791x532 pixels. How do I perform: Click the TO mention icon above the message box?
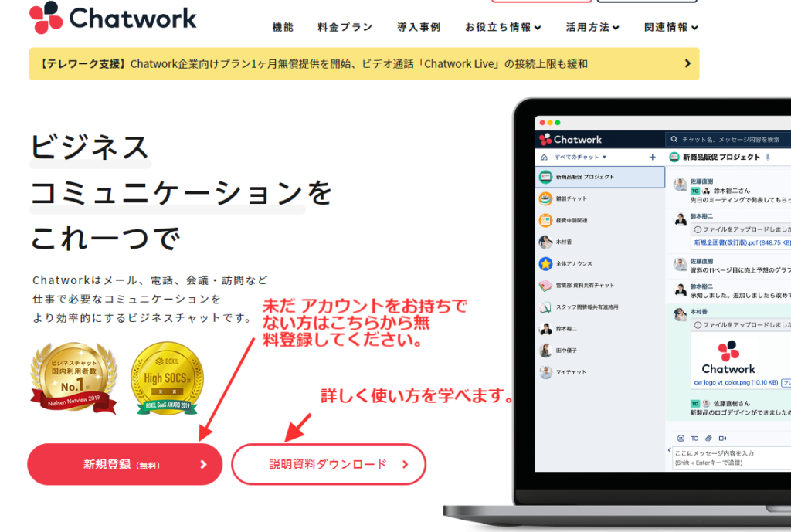(694, 439)
